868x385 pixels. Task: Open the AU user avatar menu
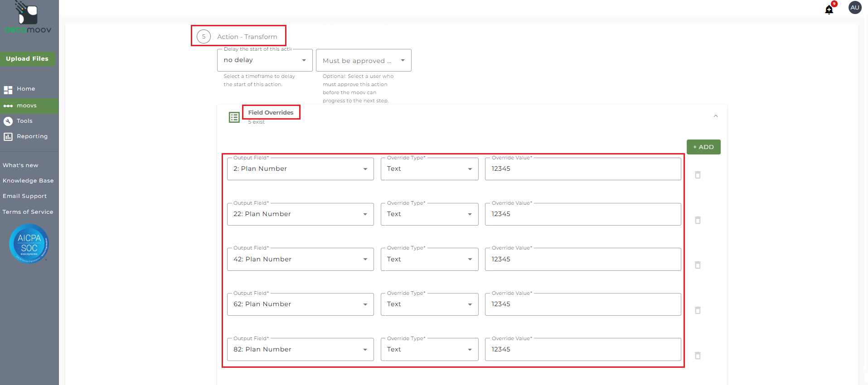coord(855,8)
